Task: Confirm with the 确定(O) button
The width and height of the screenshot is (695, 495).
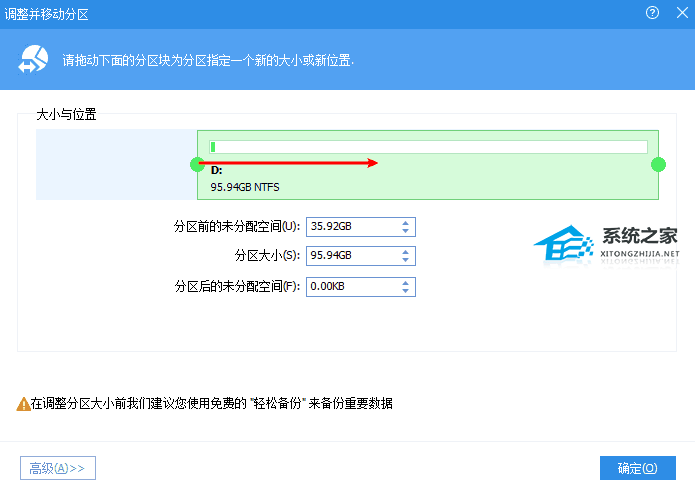Action: (x=637, y=468)
